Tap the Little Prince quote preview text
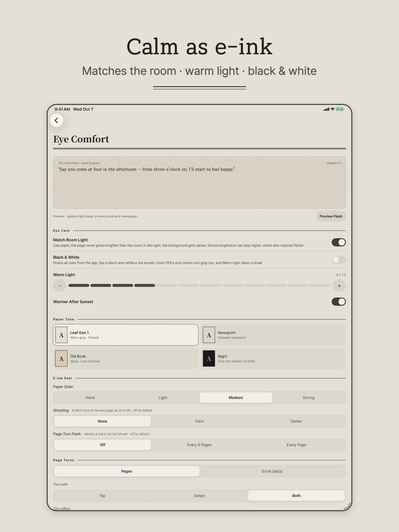Screen dimensions: 399x532 point(146,169)
